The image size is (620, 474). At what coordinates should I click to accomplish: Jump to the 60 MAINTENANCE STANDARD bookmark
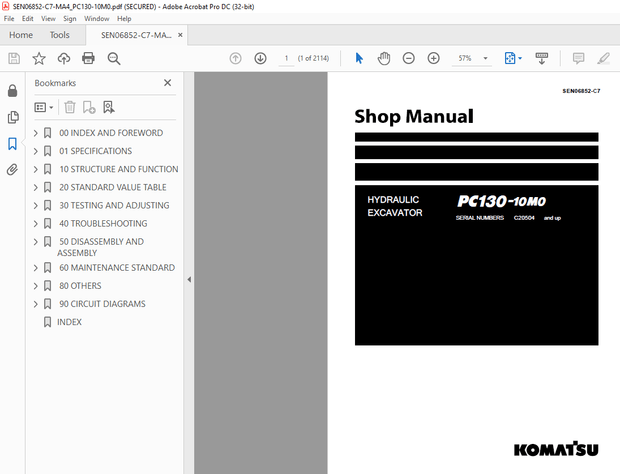click(x=117, y=268)
